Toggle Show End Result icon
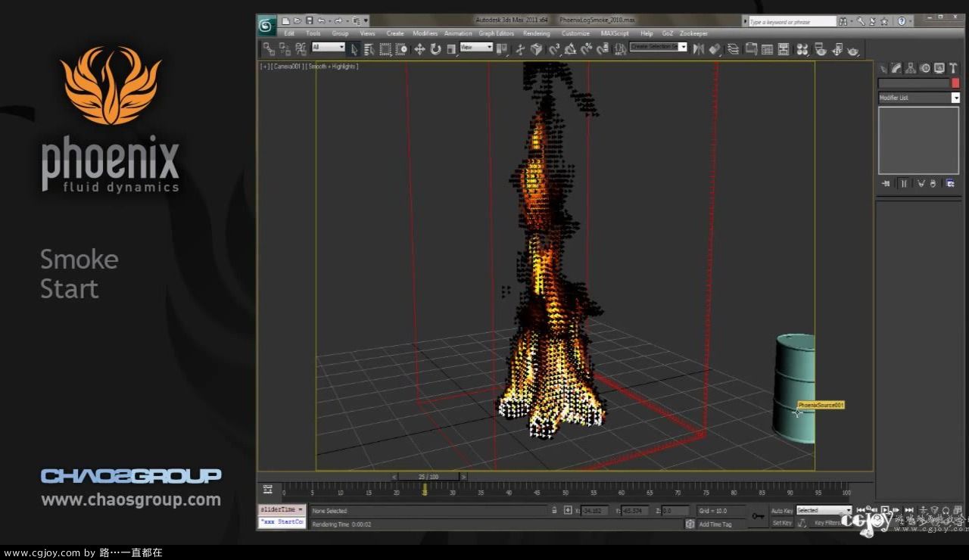Screen dimensions: 969x560 coord(904,183)
